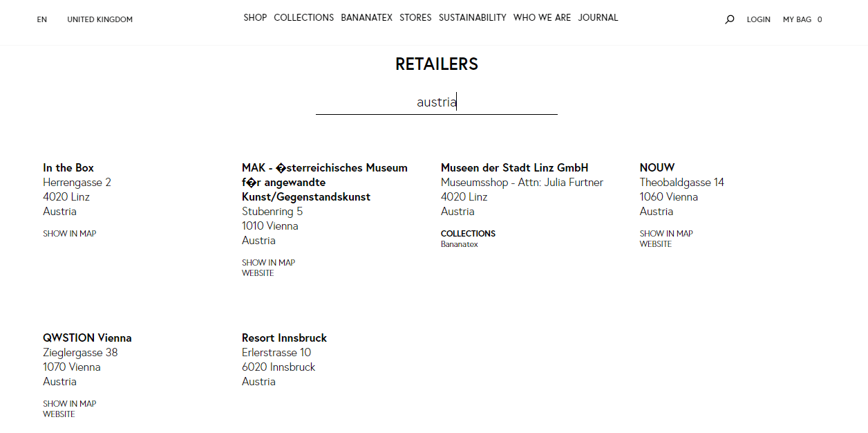Viewport: 868px width, 433px height.
Task: Click the Zieglergasse 38 address text
Action: (80, 353)
